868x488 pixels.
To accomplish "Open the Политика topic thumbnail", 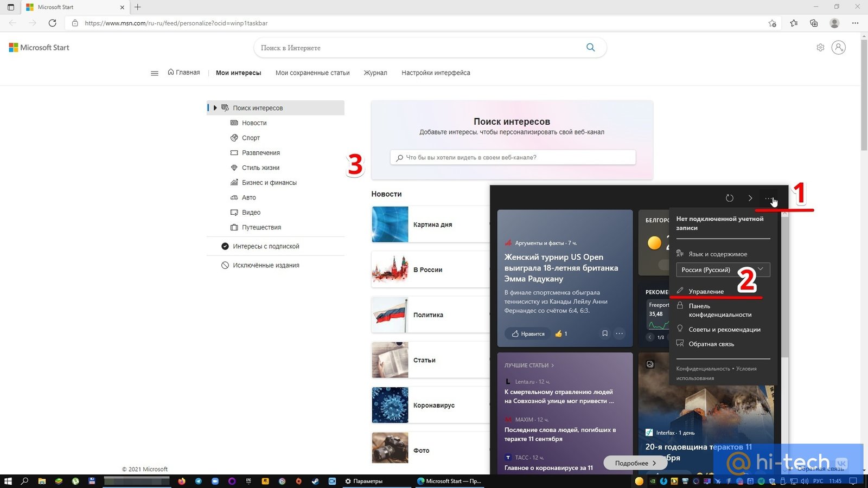I will [390, 314].
